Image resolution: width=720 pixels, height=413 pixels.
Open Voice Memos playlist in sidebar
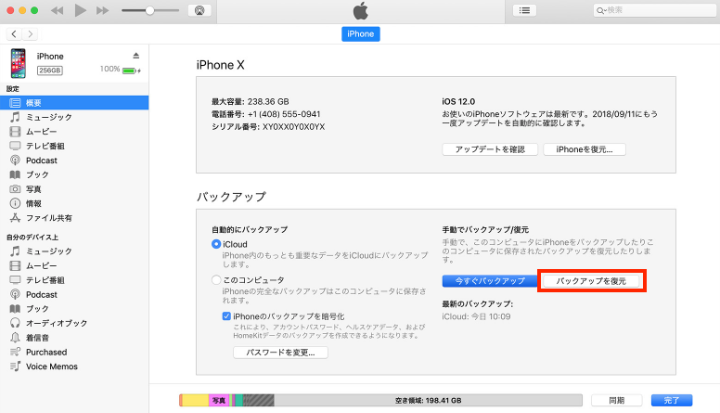pyautogui.click(x=74, y=366)
